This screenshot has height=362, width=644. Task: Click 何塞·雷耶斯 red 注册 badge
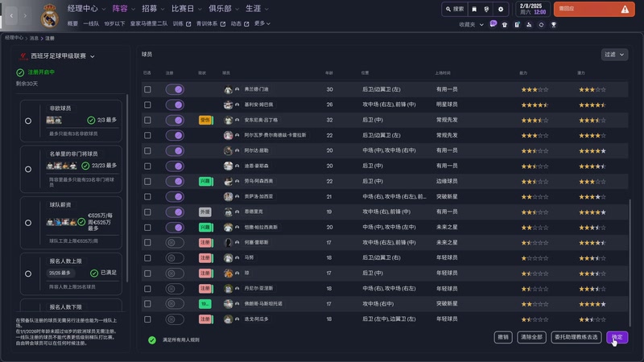(x=205, y=243)
